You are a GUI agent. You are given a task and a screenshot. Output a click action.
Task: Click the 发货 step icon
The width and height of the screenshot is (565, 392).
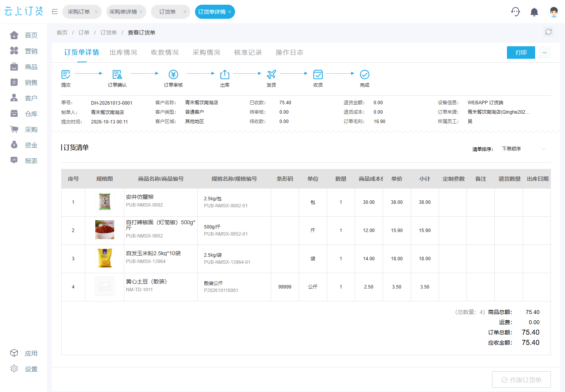click(271, 74)
